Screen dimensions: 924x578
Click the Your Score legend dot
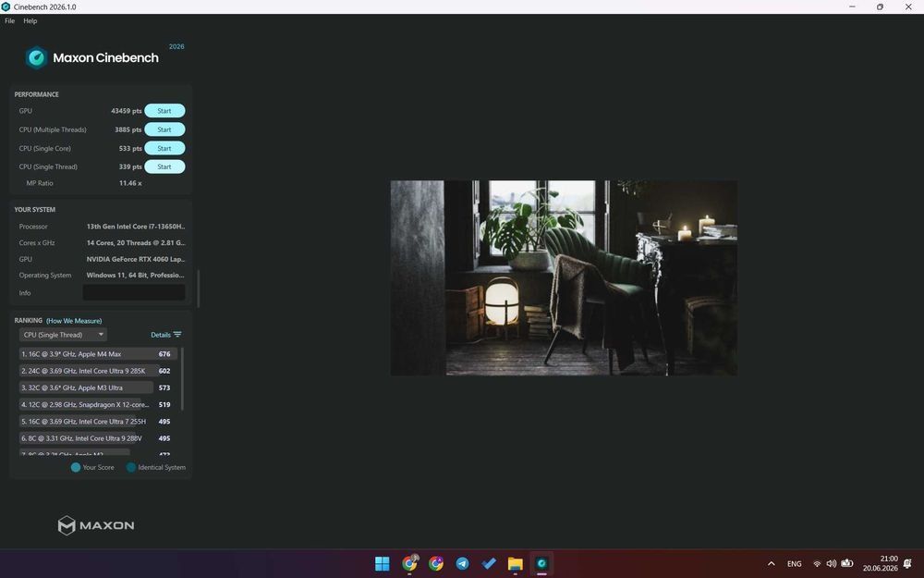[x=76, y=467]
